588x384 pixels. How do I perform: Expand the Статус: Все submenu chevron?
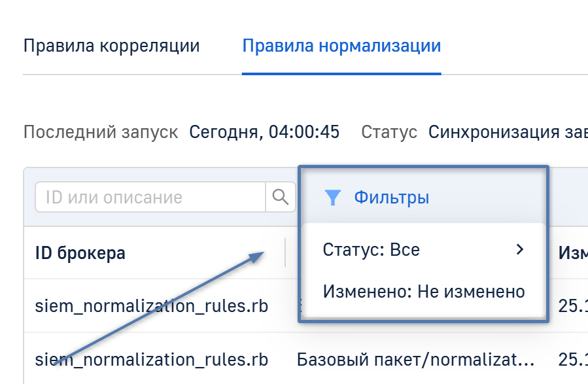[520, 249]
